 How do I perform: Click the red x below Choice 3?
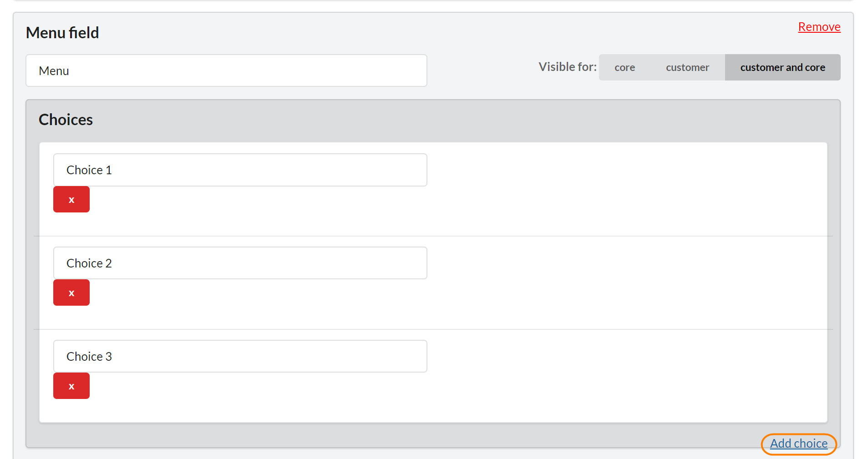pos(71,386)
